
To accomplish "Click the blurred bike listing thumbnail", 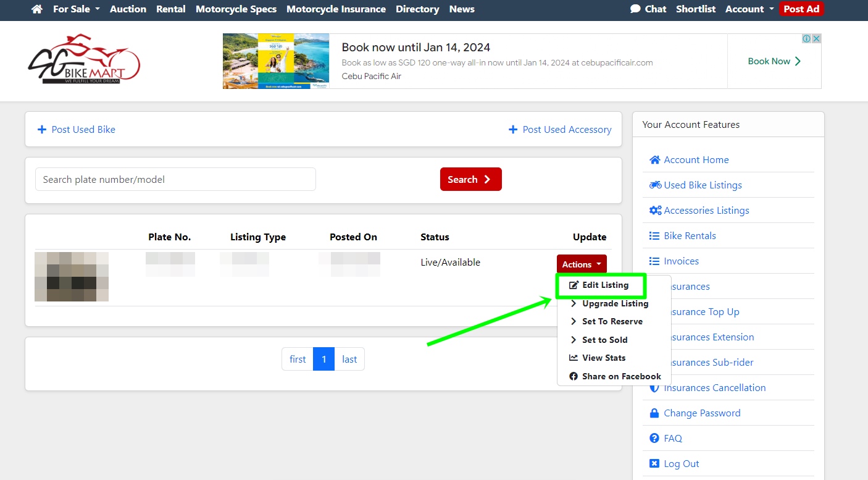I will (72, 277).
